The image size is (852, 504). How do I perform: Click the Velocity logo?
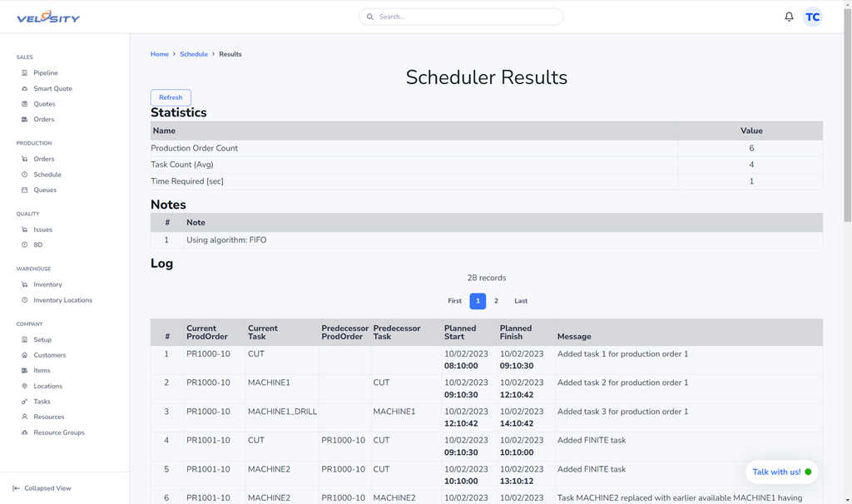click(x=48, y=17)
